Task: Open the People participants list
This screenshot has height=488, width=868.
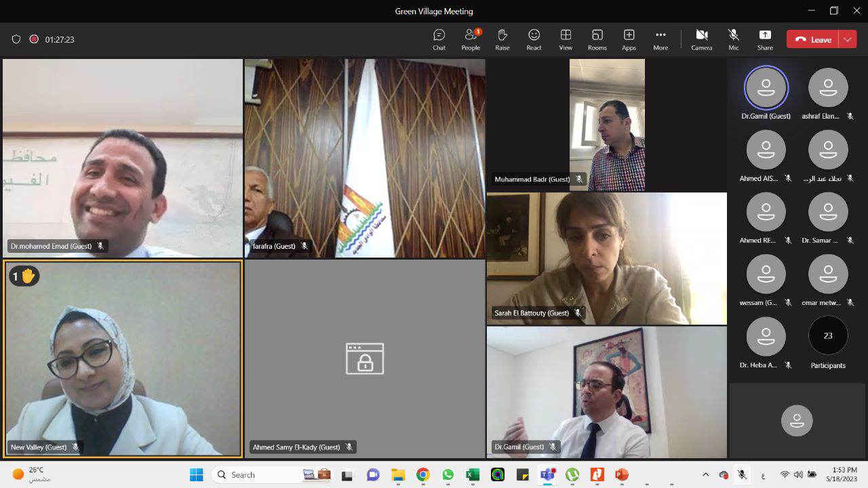Action: point(471,39)
